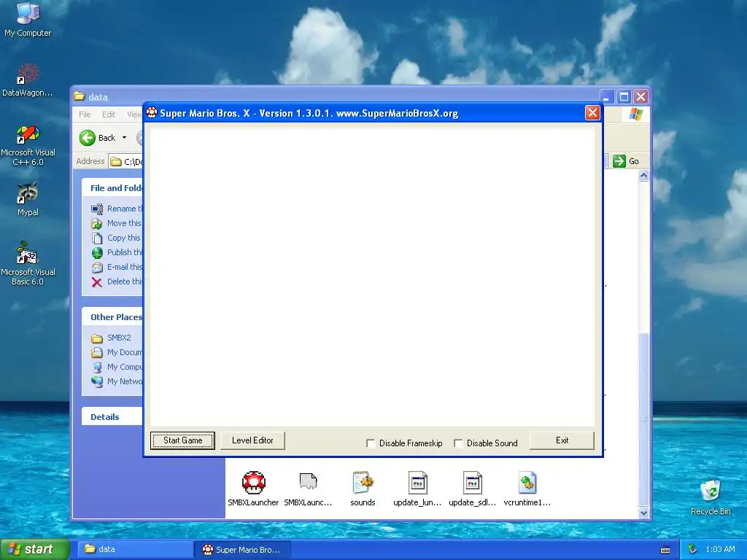Image resolution: width=747 pixels, height=560 pixels.
Task: Click the green Back arrow in data window
Action: [x=88, y=138]
